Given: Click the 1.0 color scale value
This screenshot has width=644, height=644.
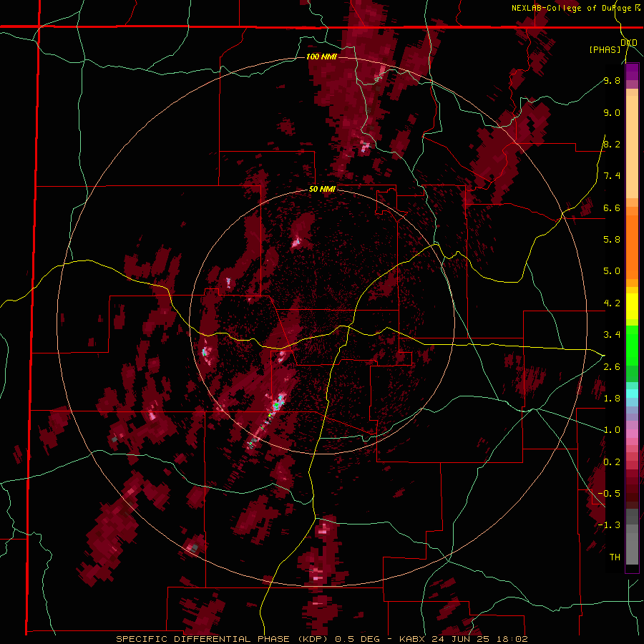Looking at the screenshot, I should point(612,430).
